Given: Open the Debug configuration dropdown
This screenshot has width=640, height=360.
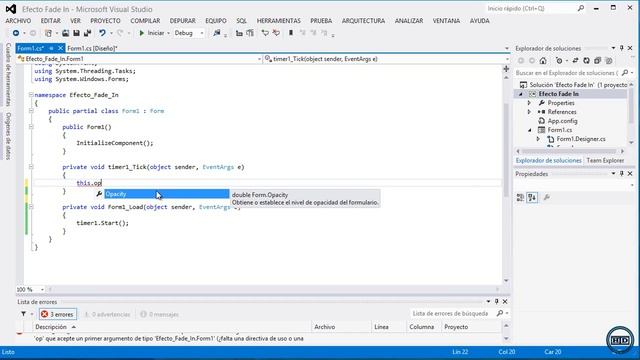Looking at the screenshot, I should tap(189, 33).
